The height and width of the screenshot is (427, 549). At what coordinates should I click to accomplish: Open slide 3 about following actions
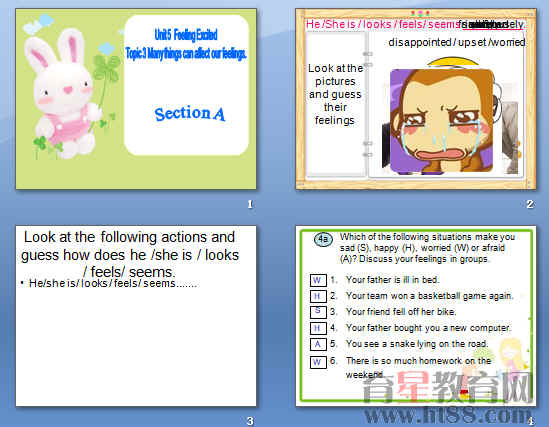click(136, 316)
